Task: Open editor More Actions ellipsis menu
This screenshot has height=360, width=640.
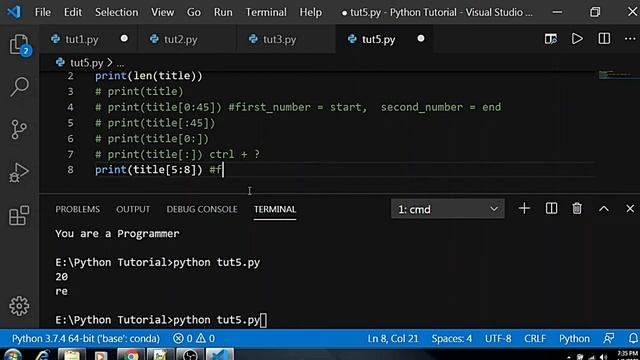Action: (x=630, y=39)
